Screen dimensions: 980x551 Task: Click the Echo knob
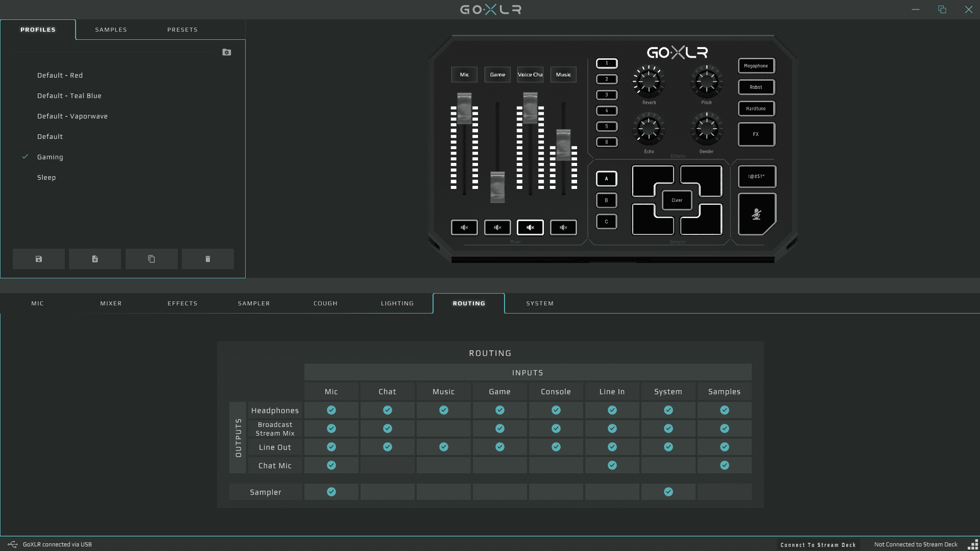[x=649, y=129]
